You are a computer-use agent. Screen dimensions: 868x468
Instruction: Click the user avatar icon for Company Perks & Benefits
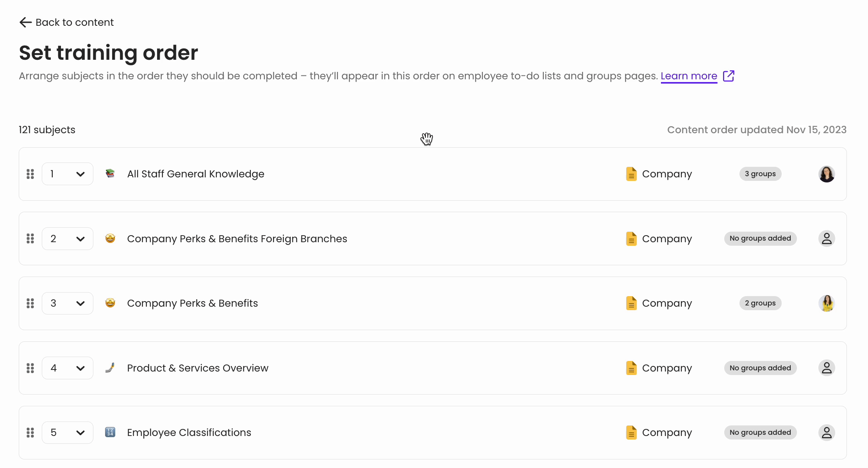tap(827, 303)
